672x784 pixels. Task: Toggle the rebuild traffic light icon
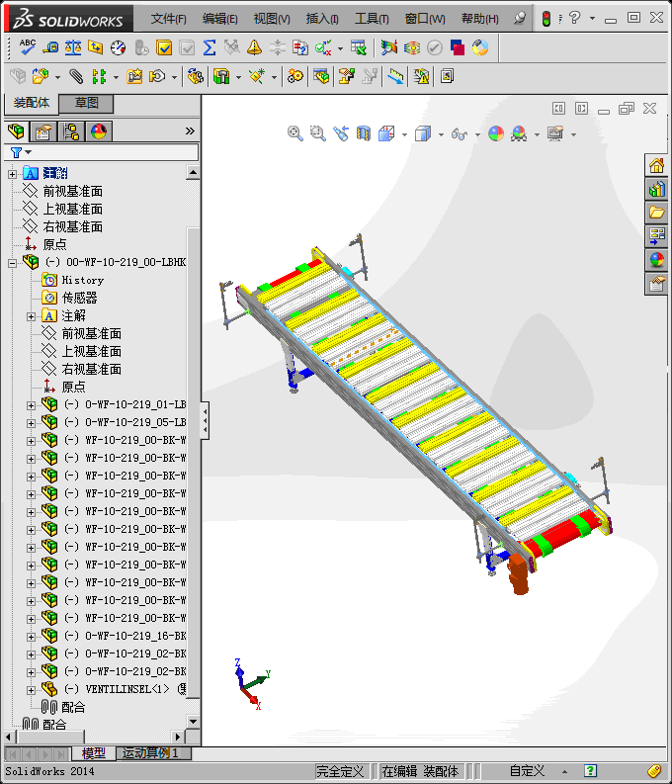[x=546, y=19]
